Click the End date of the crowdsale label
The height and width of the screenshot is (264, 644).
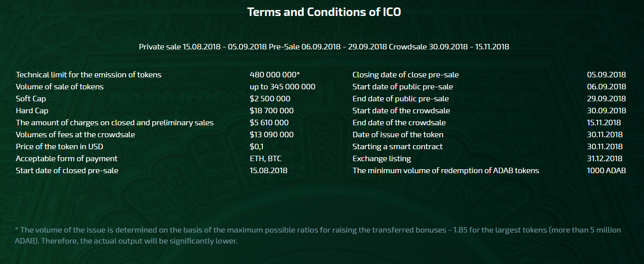[x=399, y=123]
